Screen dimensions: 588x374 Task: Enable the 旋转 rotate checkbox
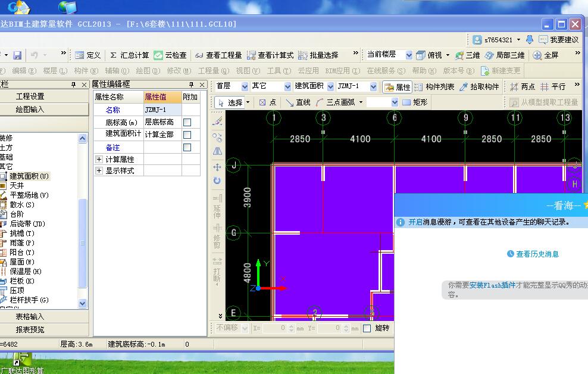367,328
